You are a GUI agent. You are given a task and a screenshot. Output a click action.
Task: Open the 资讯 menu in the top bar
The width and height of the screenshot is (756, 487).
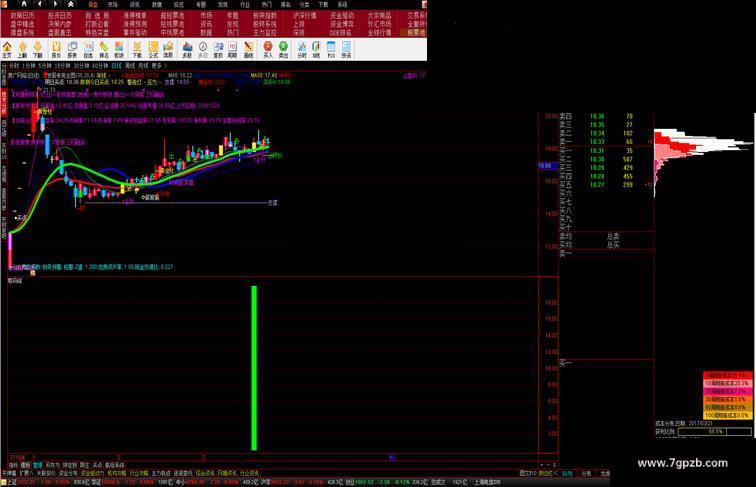pyautogui.click(x=135, y=4)
